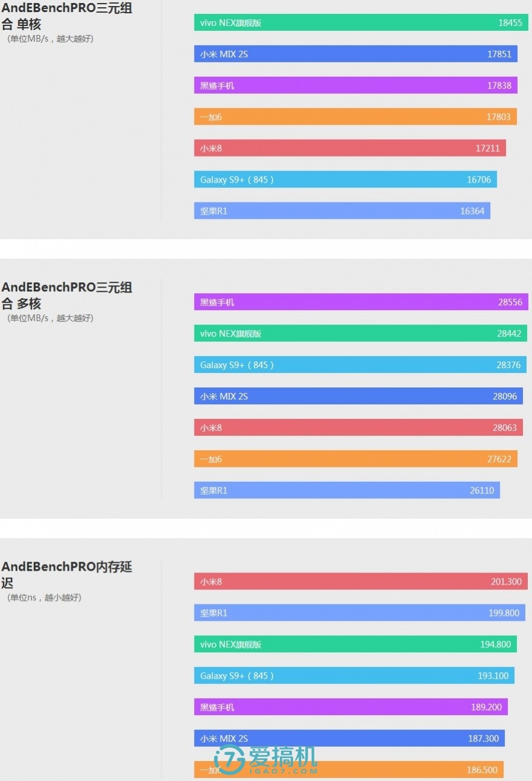Click the 201.300 latency value
This screenshot has height=781, width=532.
[506, 582]
